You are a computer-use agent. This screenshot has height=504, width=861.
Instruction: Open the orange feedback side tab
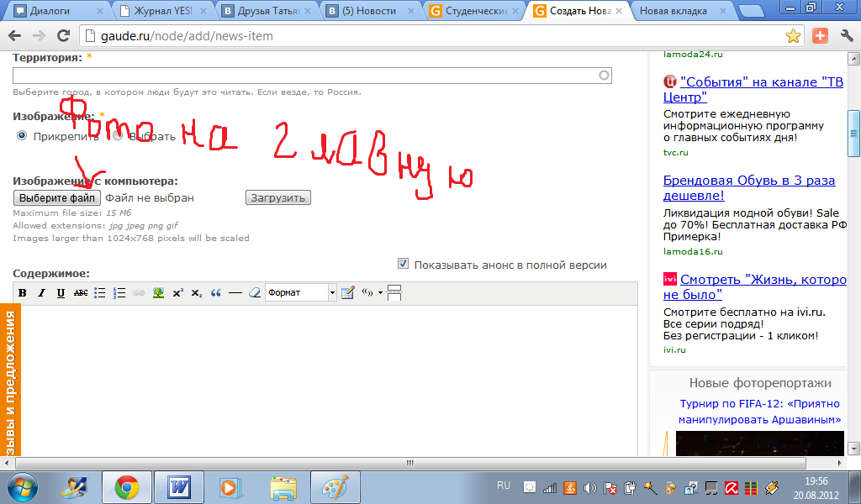[10, 380]
